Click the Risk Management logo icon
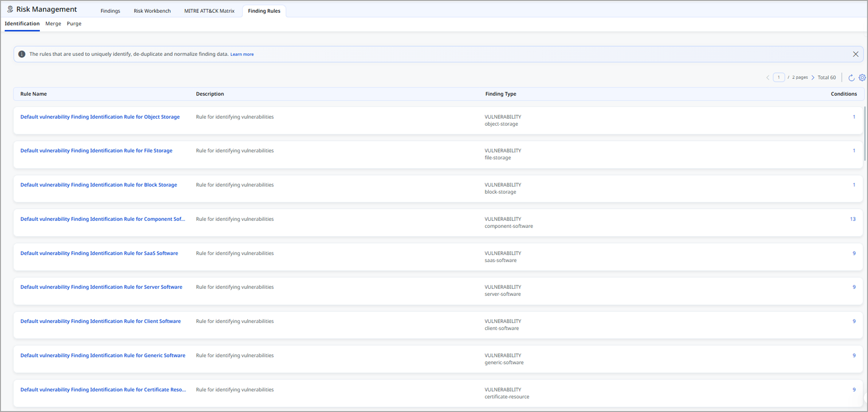 pos(10,9)
